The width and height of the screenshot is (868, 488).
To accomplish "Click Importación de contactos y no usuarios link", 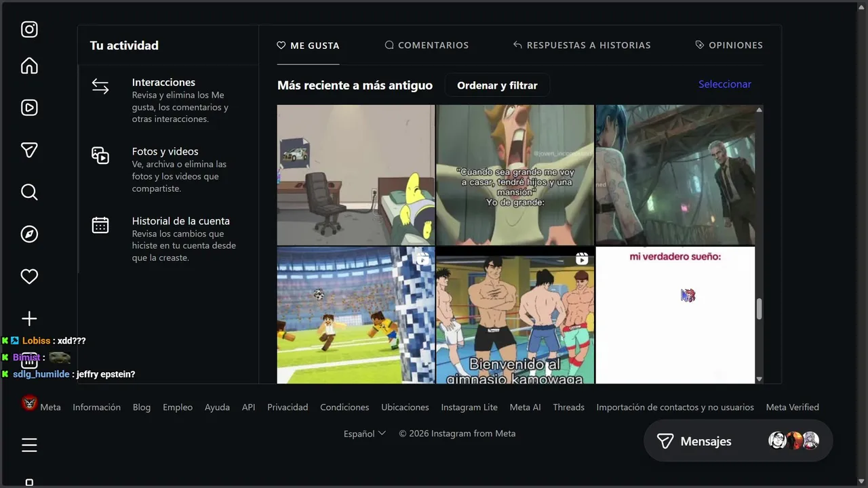I will pos(675,407).
